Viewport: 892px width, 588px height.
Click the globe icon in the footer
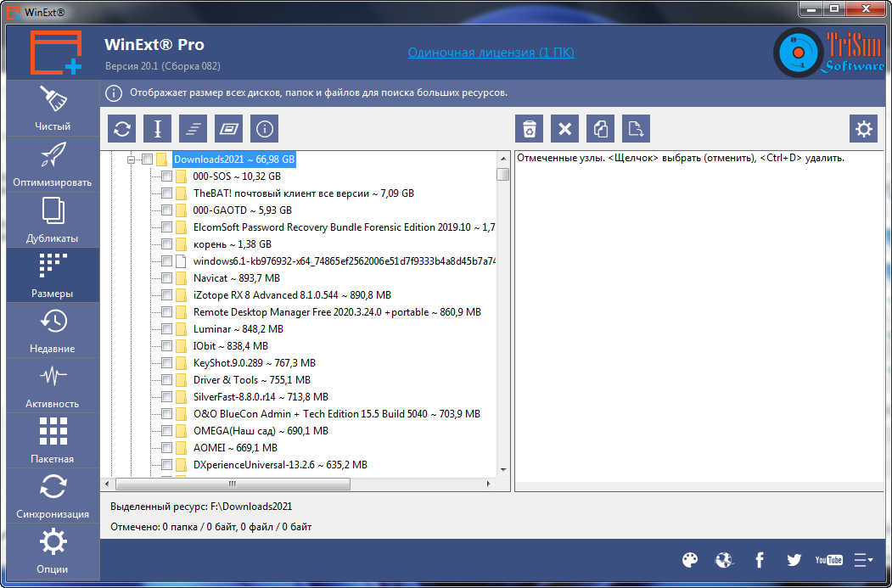(724, 560)
